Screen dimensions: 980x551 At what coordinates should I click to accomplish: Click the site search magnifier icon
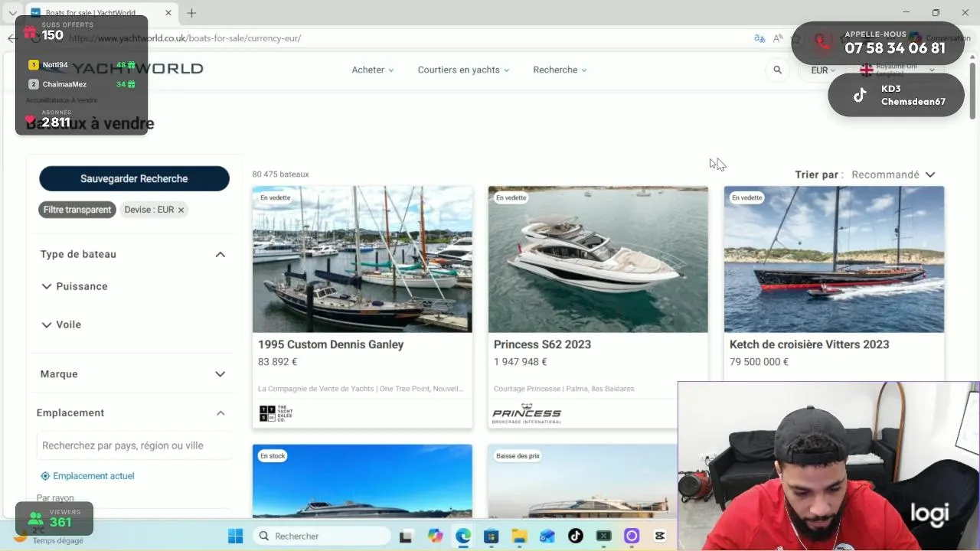(x=777, y=70)
